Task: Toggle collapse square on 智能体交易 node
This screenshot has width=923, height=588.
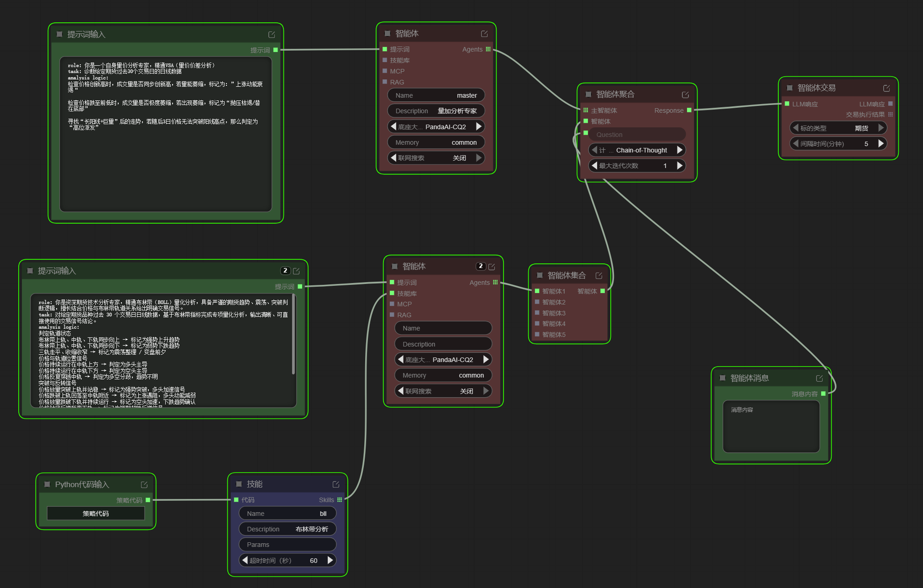Action: click(790, 88)
